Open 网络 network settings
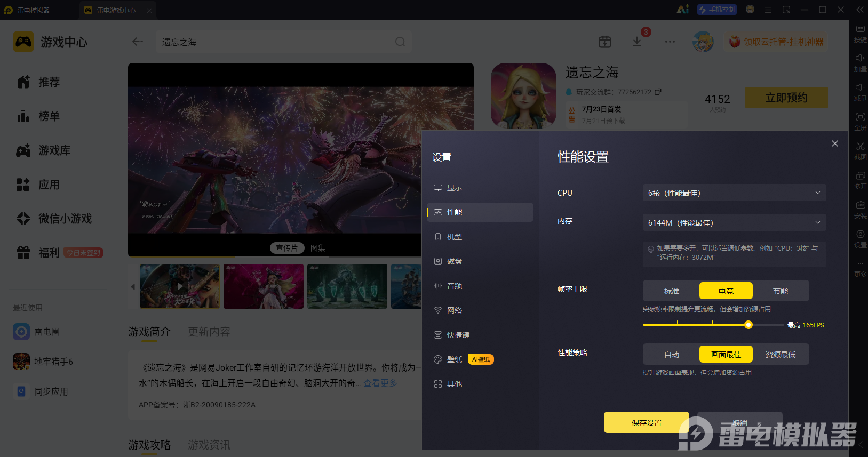Viewport: 868px width, 457px height. [x=480, y=310]
